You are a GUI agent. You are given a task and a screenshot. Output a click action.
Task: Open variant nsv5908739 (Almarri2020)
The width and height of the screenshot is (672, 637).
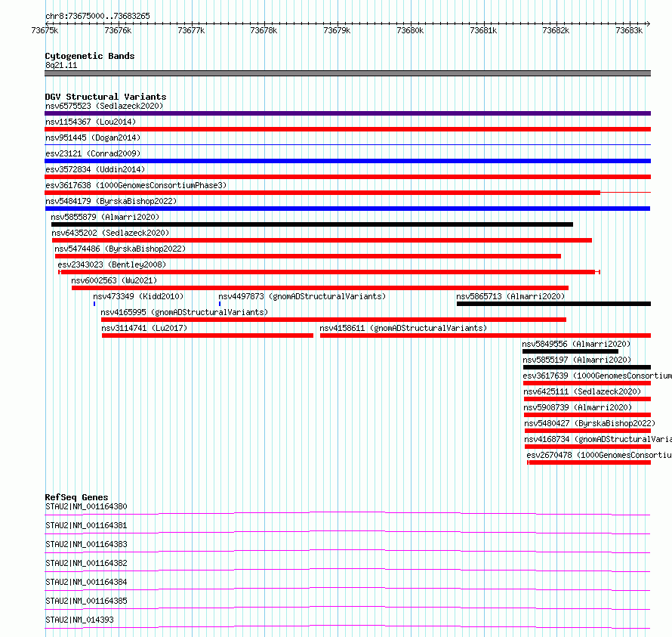point(578,407)
